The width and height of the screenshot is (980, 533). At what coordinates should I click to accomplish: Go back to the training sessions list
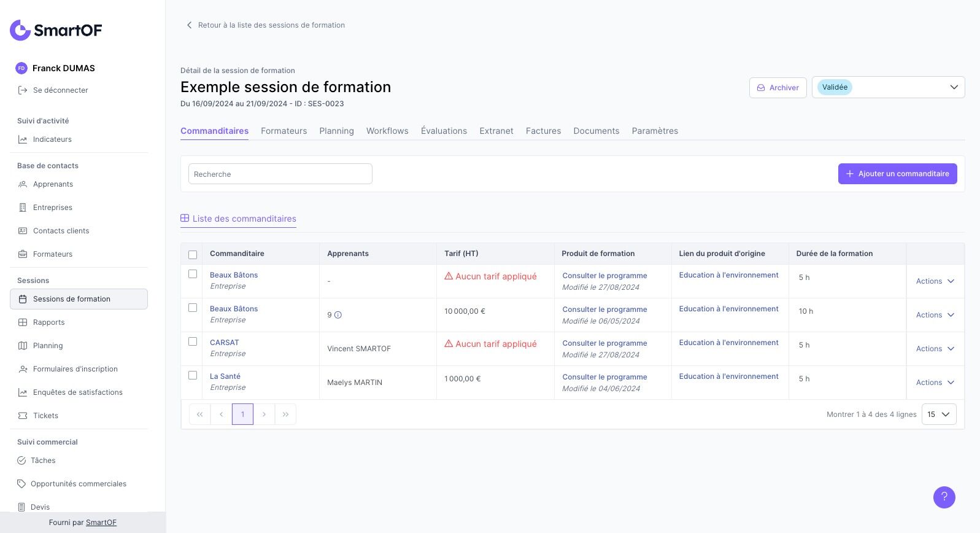tap(266, 25)
